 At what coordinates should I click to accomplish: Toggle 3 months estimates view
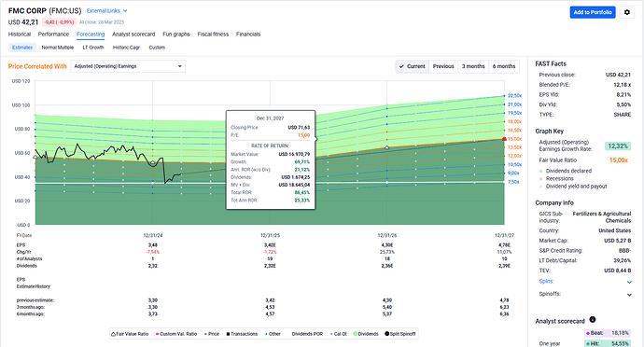point(473,66)
